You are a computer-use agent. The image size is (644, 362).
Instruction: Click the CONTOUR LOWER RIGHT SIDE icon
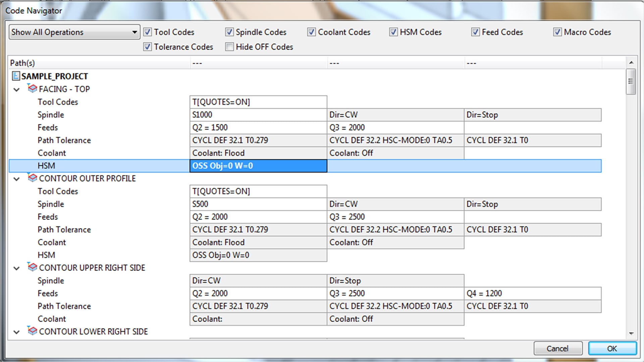tap(32, 331)
